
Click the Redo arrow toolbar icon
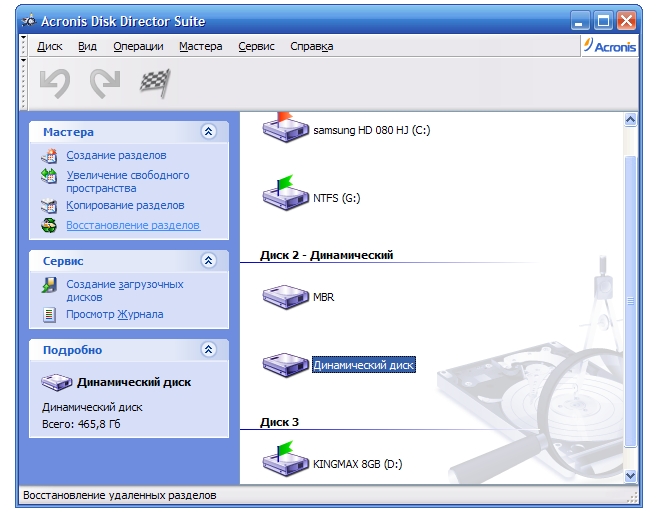pos(105,84)
